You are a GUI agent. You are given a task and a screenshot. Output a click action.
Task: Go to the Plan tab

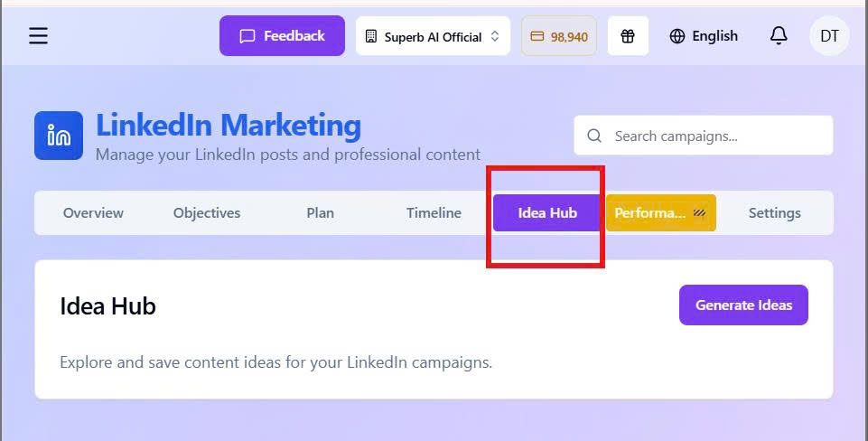point(320,213)
